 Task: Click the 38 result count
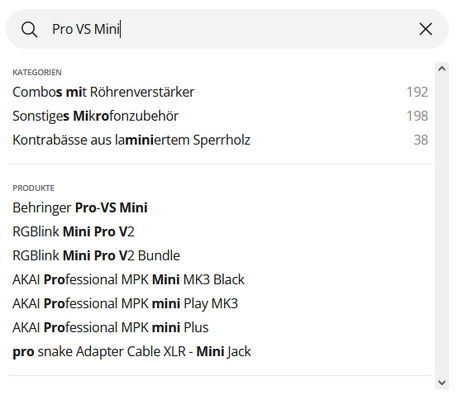(421, 140)
